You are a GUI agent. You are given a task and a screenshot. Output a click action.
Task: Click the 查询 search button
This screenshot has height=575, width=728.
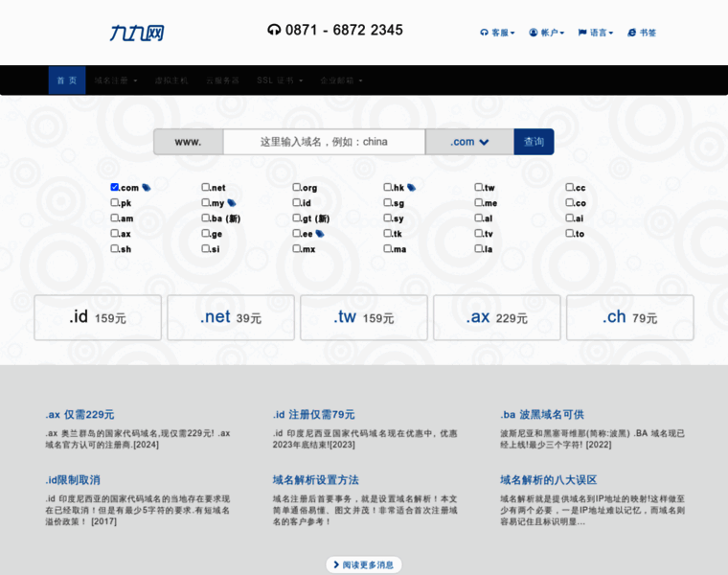coord(534,142)
